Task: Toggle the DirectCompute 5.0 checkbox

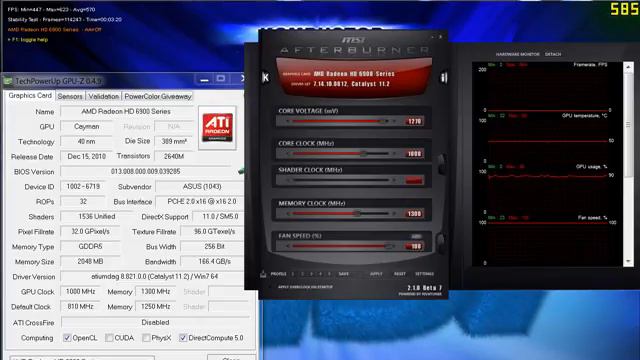Action: (x=183, y=338)
